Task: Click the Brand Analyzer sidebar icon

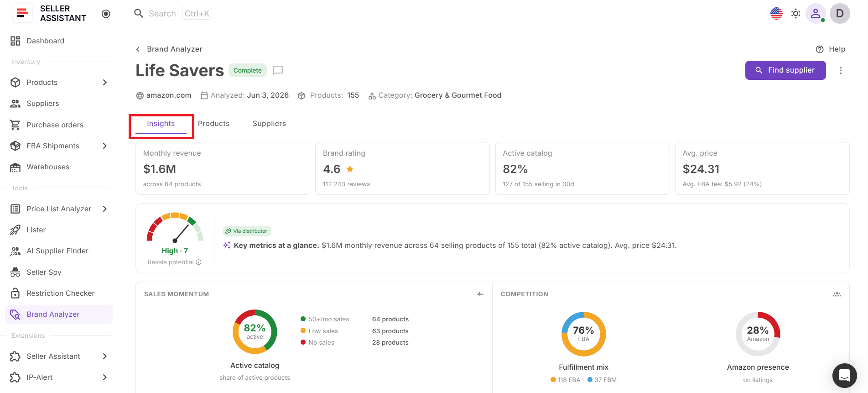Action: (16, 314)
